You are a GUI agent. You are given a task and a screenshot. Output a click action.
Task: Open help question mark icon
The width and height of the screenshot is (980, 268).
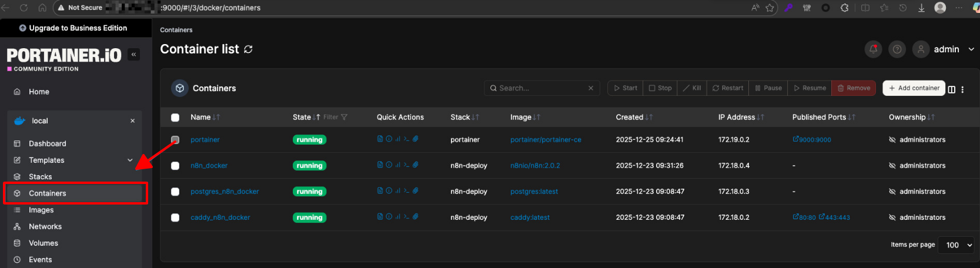(897, 49)
